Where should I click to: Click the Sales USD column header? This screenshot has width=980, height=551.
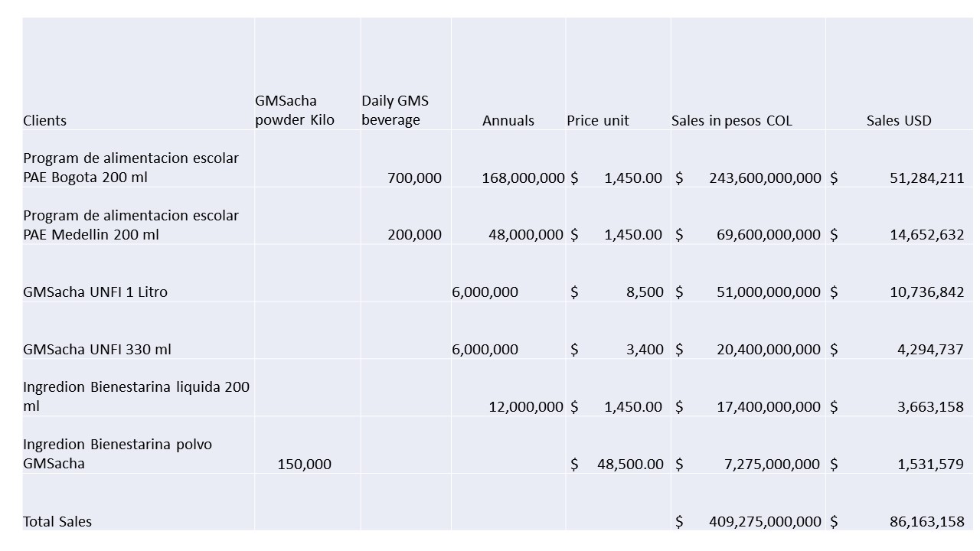pos(899,120)
